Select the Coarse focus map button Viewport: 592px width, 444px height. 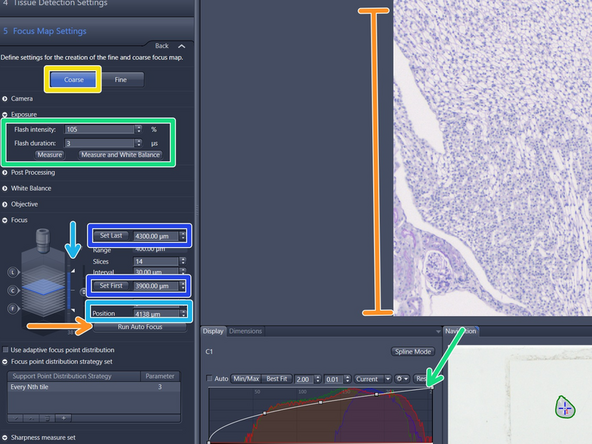[73, 80]
